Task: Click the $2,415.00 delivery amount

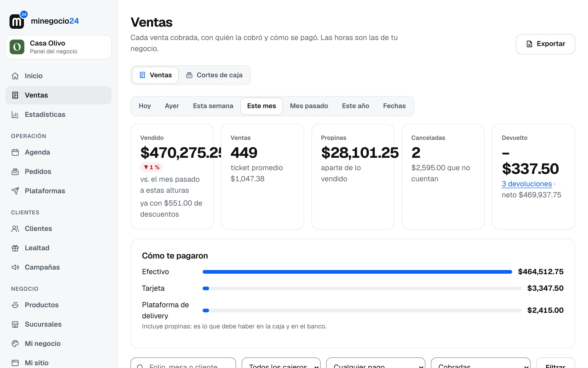Action: [545, 310]
